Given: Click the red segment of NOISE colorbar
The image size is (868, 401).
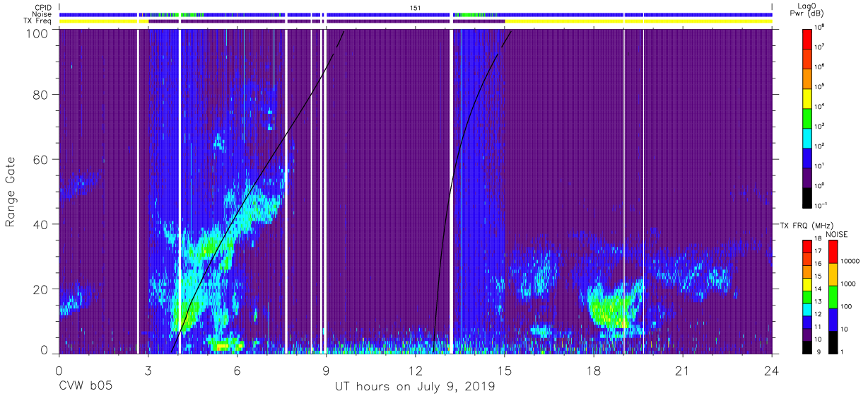Looking at the screenshot, I should pos(833,252).
